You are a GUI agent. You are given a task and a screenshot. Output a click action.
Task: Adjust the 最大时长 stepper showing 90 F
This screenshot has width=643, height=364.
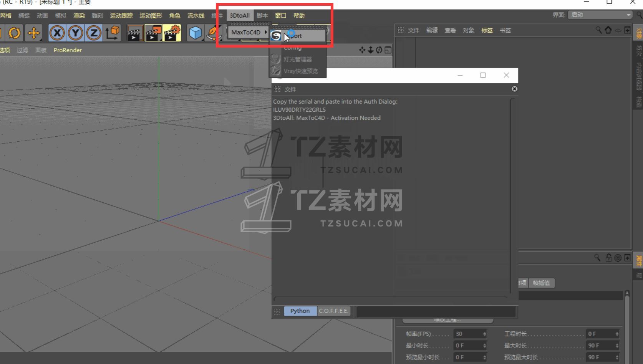tap(617, 346)
